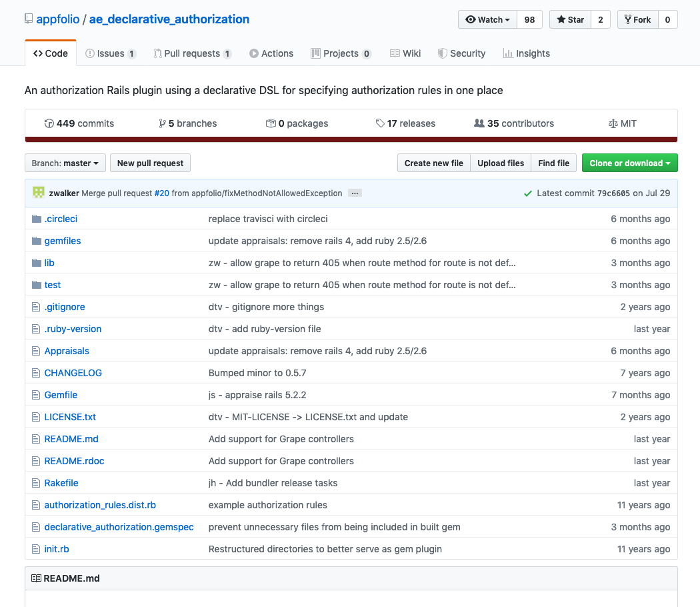Open commit message 'Bumped minor to 0.5.7'

[x=257, y=373]
